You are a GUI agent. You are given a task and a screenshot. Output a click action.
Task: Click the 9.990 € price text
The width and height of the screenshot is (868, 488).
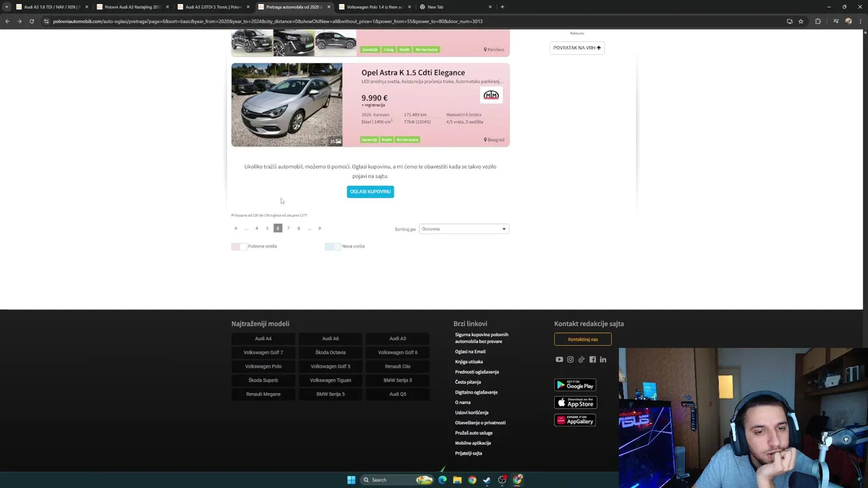point(374,98)
